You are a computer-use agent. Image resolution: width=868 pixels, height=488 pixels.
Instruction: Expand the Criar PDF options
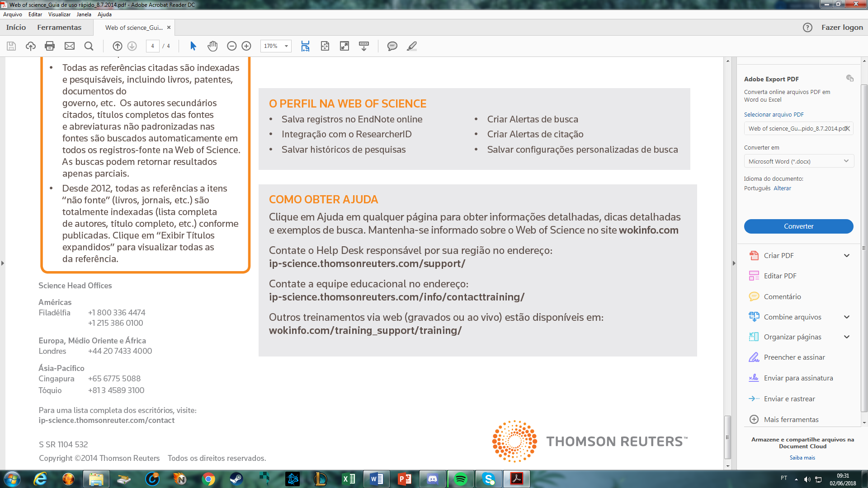click(x=846, y=256)
